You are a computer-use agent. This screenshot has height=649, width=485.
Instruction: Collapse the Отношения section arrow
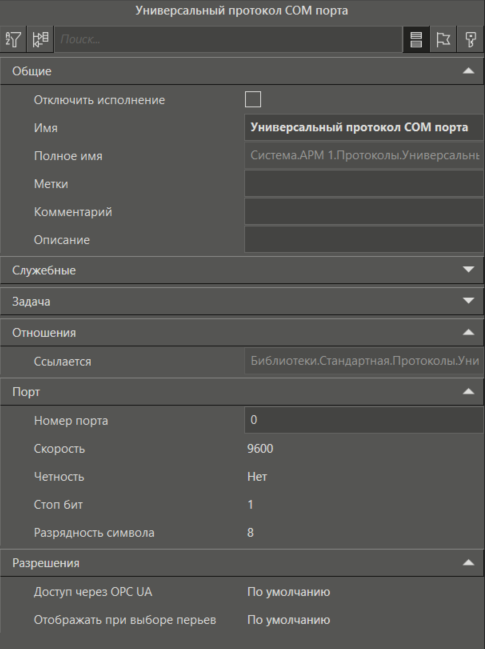pos(468,332)
